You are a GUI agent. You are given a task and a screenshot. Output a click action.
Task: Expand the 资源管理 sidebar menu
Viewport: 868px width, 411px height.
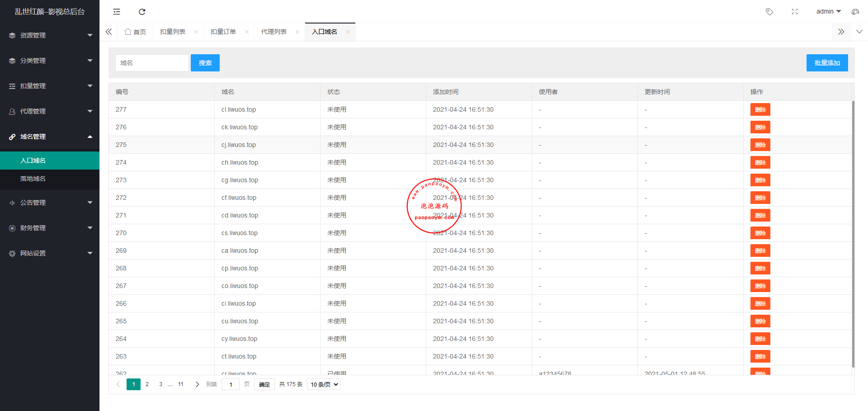point(50,35)
